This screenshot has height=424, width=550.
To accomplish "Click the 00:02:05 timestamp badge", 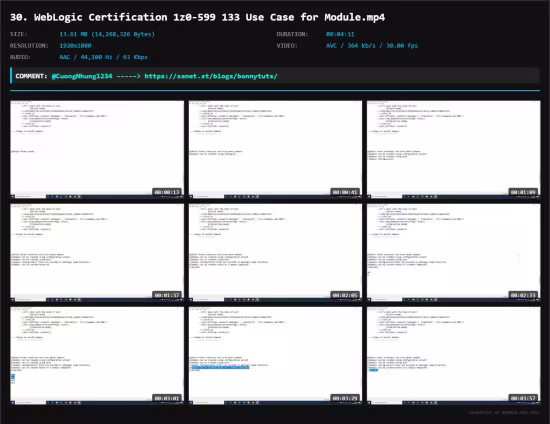I will [345, 295].
